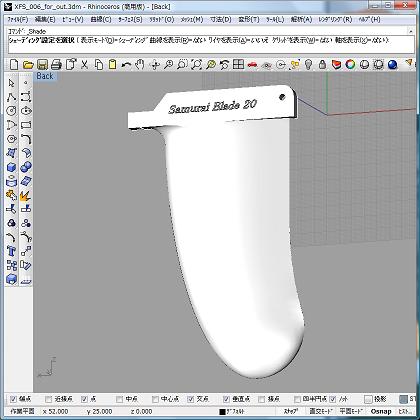
Task: Select the single Point tool in left toolbar
Action: (x=26, y=83)
